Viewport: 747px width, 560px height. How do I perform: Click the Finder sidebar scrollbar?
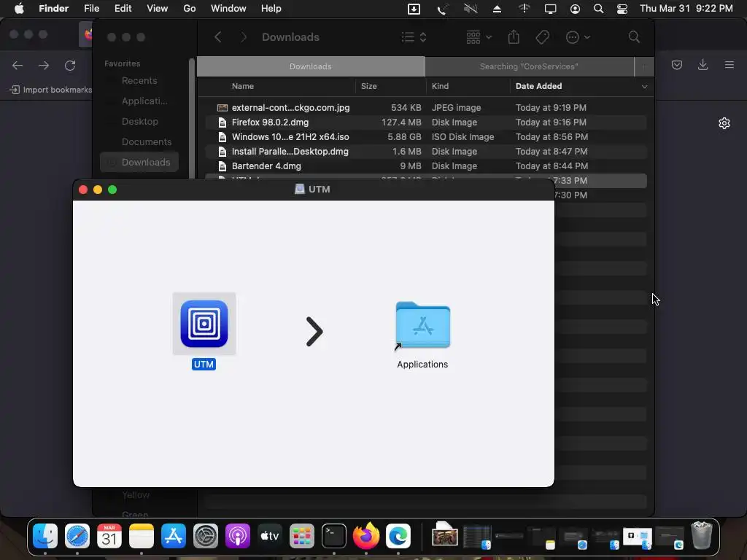click(x=192, y=119)
